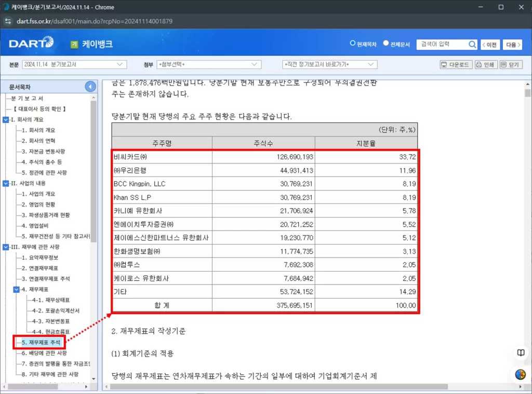The image size is (532, 394).
Task: Collapse III. 재무에 관한 사항 tree node
Action: click(x=6, y=247)
